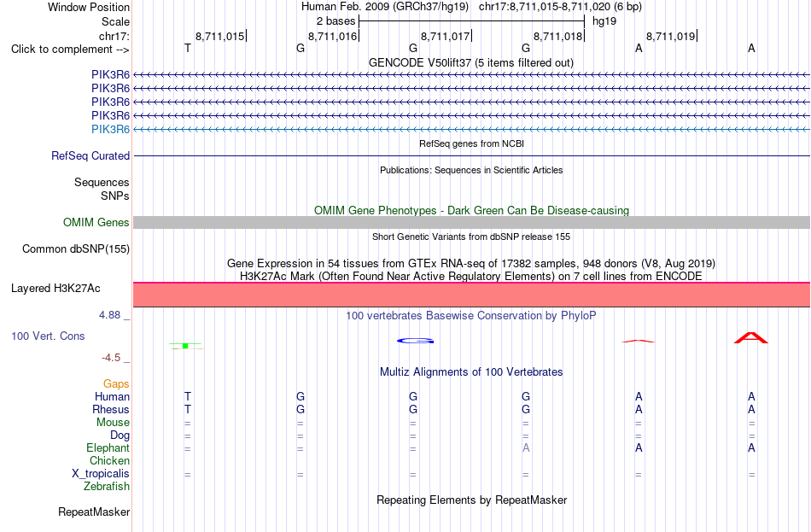Click the Scale label
This screenshot has height=532, width=811.
(115, 21)
